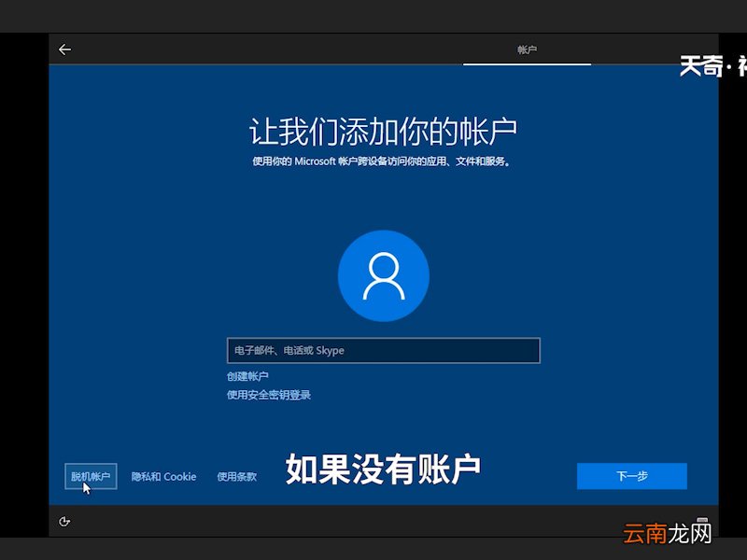Click 使用安全密钥登录 link

click(269, 395)
